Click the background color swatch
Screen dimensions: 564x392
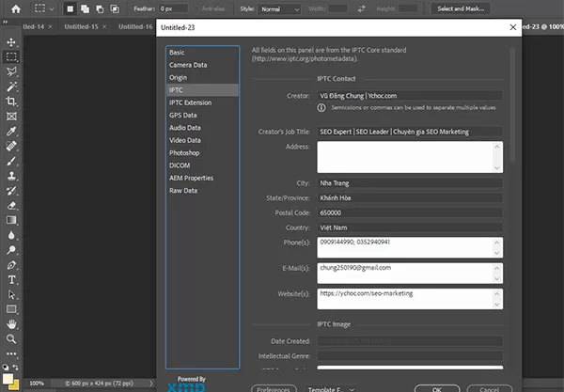click(15, 385)
